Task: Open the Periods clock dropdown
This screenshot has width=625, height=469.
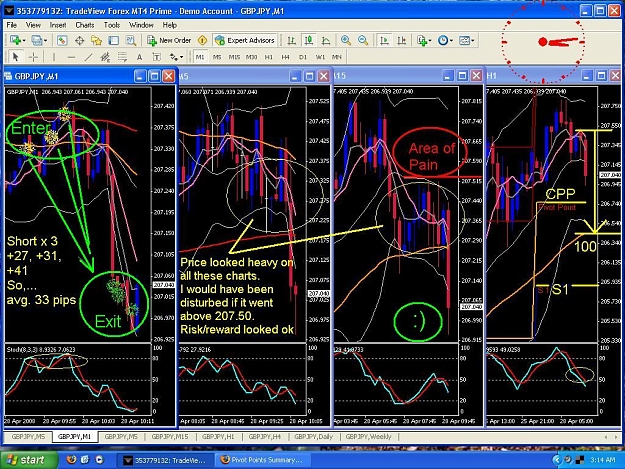Action: (445, 40)
